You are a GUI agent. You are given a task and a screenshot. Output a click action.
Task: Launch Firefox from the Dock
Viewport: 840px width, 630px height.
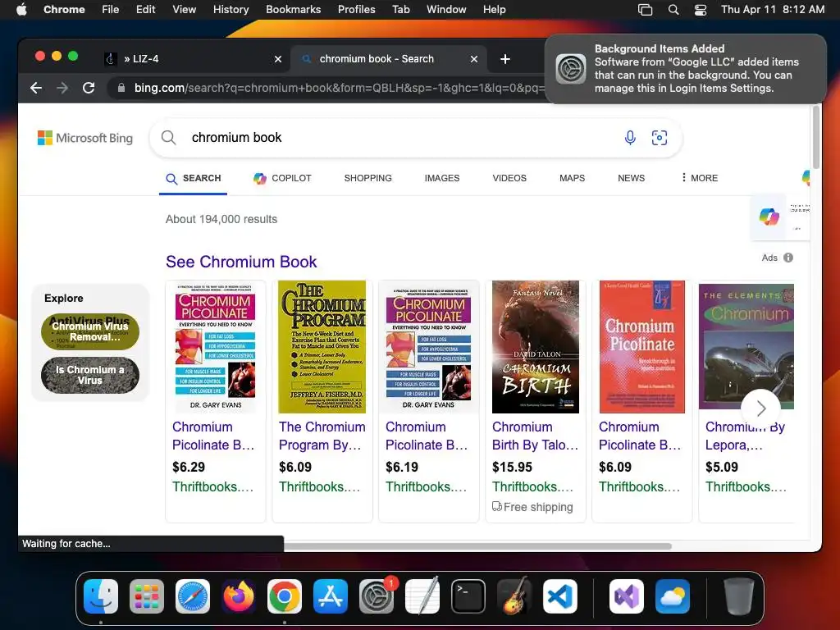tap(239, 596)
